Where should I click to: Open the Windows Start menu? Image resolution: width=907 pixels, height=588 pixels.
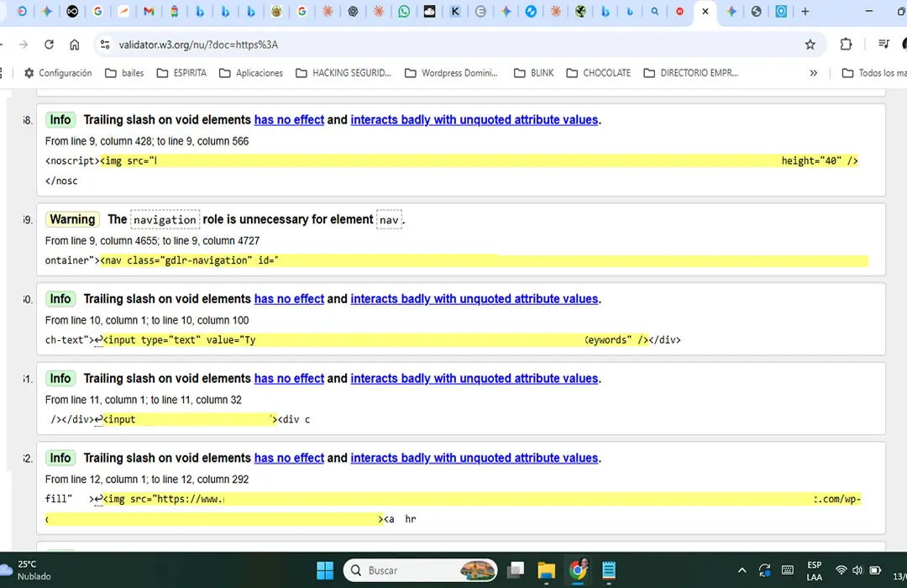pyautogui.click(x=325, y=570)
